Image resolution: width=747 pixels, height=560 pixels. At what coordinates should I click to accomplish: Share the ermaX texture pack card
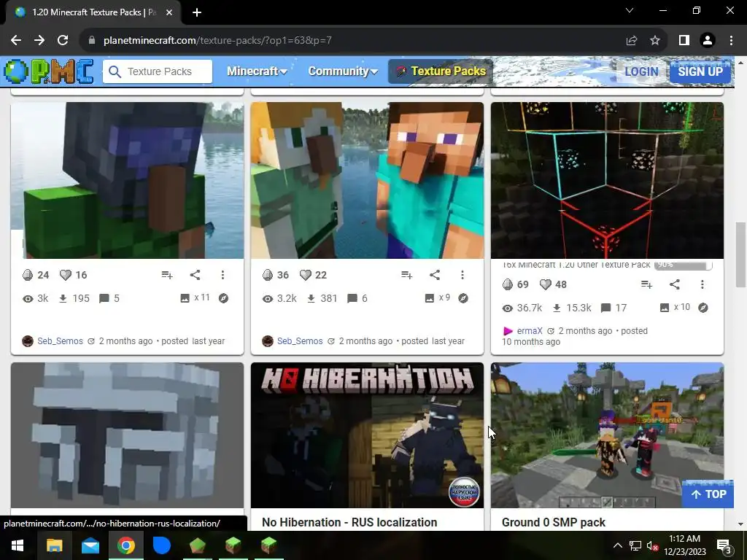point(675,284)
